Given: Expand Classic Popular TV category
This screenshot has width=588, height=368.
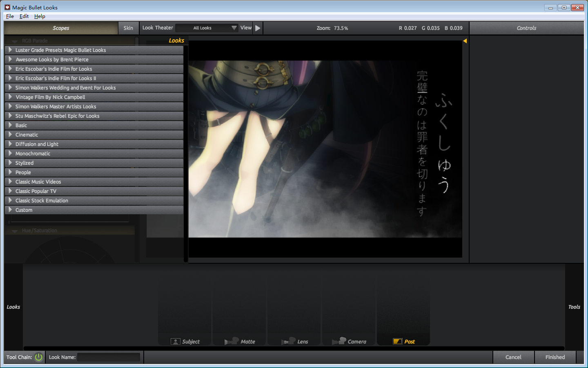Looking at the screenshot, I should click(x=94, y=191).
